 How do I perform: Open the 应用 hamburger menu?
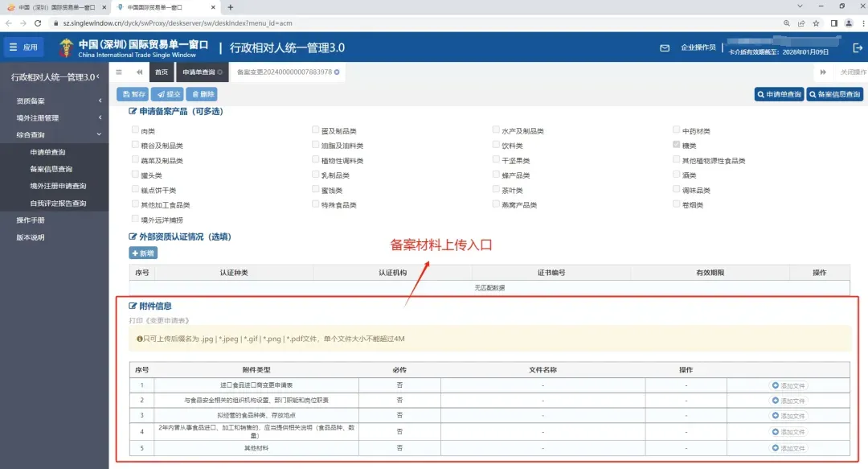(x=23, y=47)
